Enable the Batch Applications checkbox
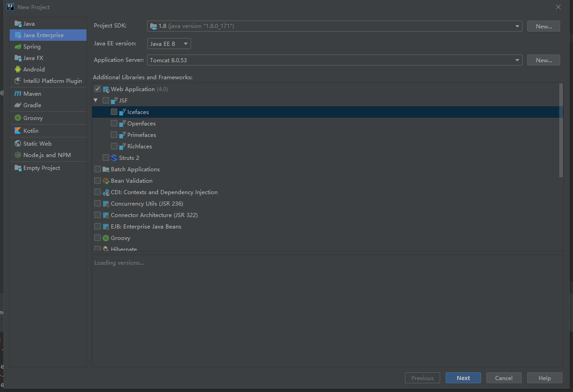 coord(98,169)
